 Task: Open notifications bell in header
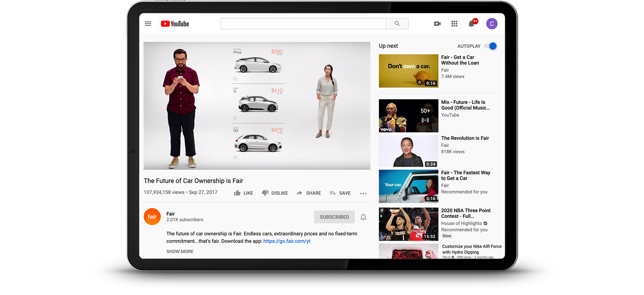[x=472, y=24]
